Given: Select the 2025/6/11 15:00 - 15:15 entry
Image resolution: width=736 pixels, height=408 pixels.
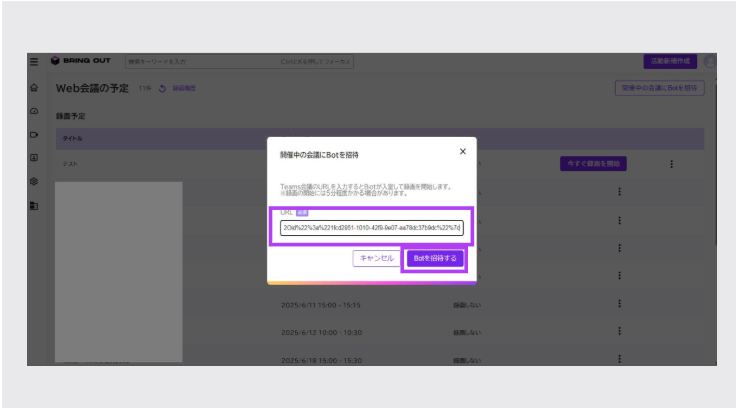Looking at the screenshot, I should (x=321, y=305).
